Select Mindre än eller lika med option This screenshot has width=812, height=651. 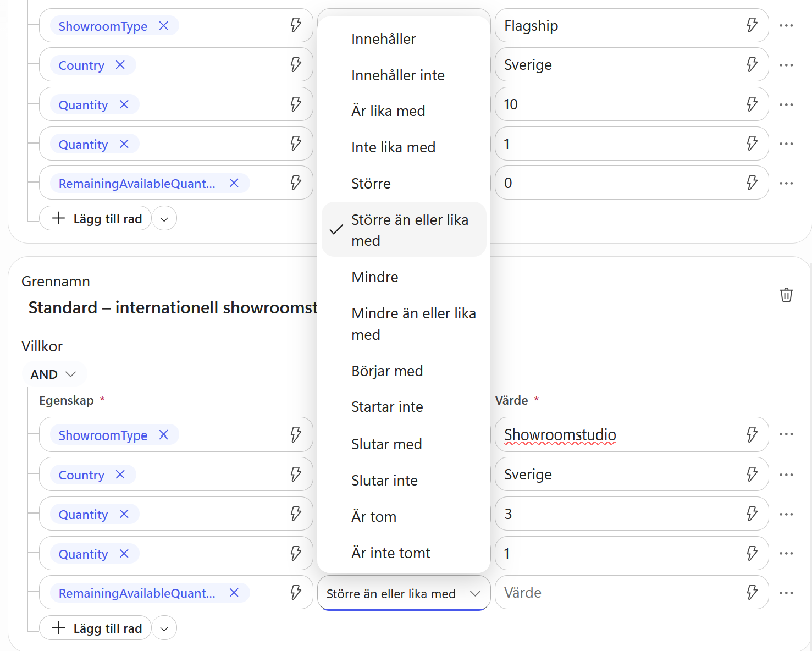(404, 324)
